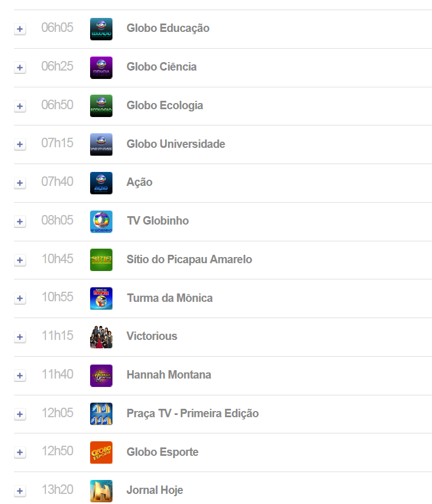The height and width of the screenshot is (504, 432).
Task: Expand the 08h05 TV Globinho row
Action: tap(20, 221)
